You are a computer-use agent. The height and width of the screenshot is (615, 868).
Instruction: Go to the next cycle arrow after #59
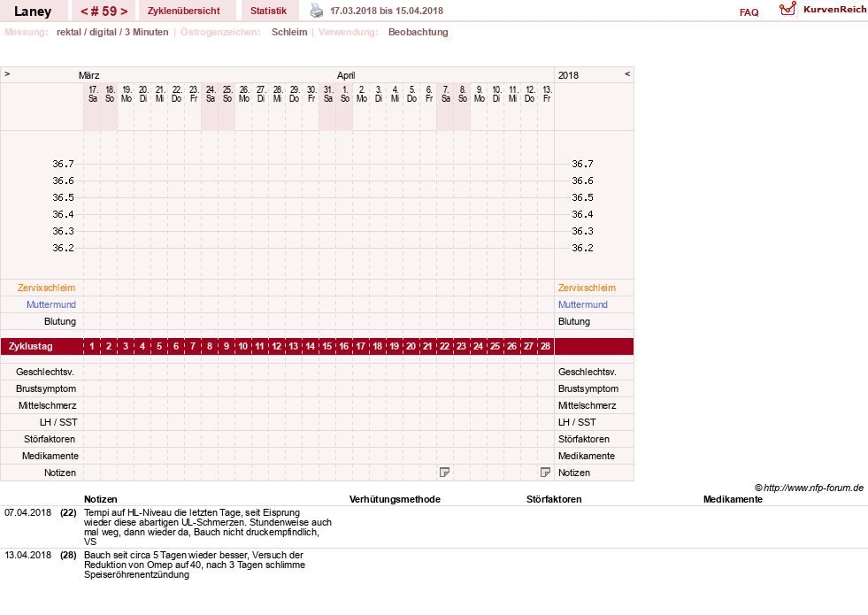124,12
